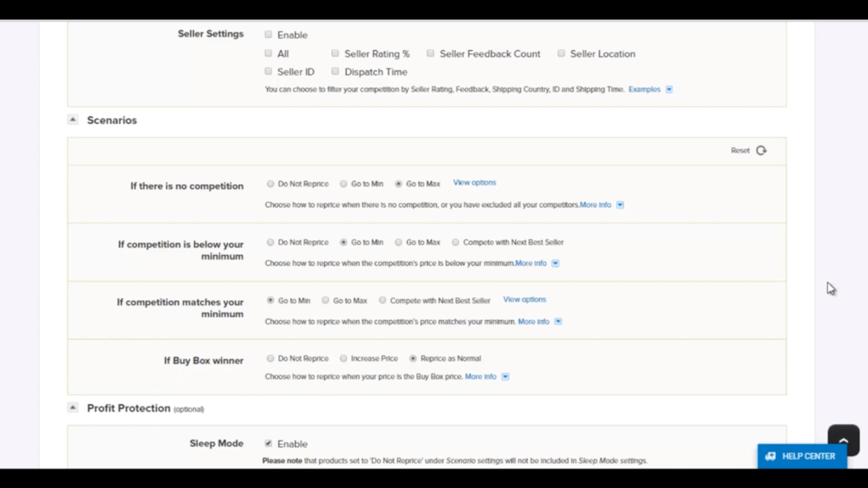Click the More info arrow icon under no competition
Image resolution: width=868 pixels, height=488 pixels.
(620, 205)
